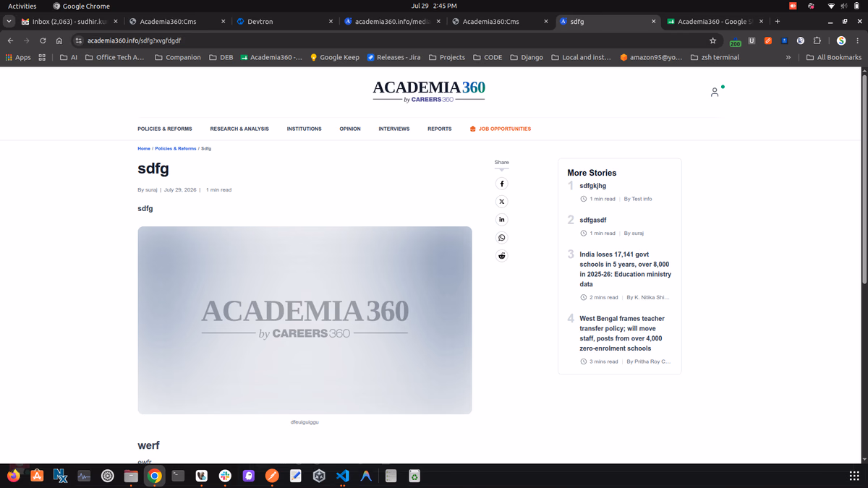Open the Reports menu
This screenshot has width=868, height=488.
pos(439,129)
